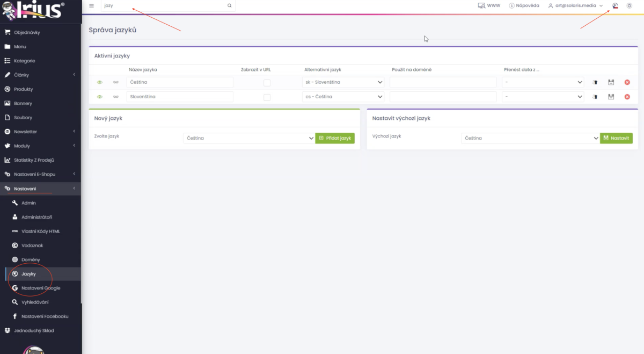
Task: Click the Nastavit button
Action: click(x=616, y=138)
